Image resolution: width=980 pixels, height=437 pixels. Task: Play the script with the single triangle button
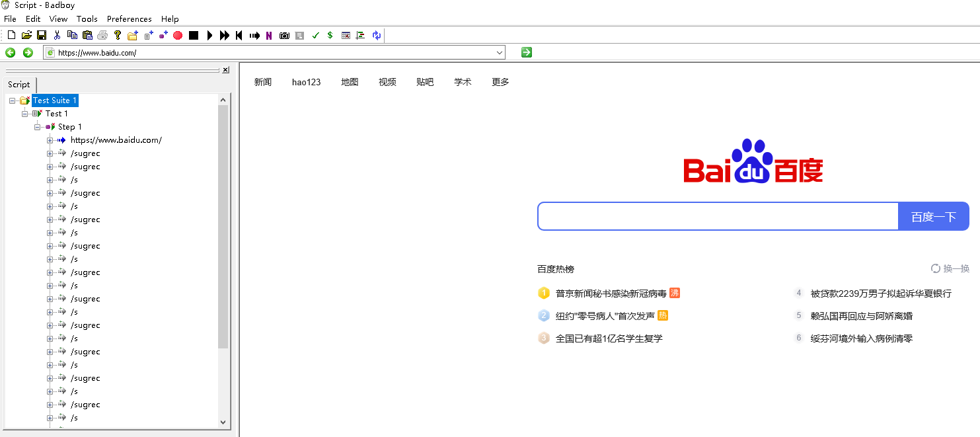tap(209, 35)
